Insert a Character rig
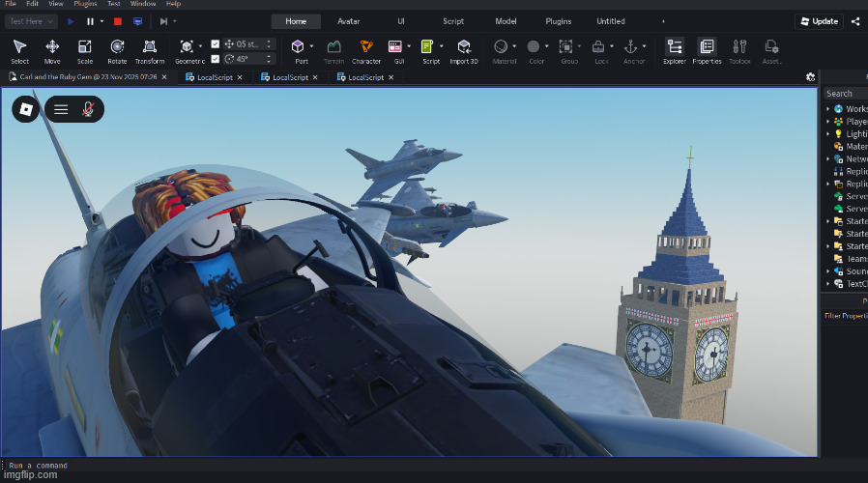868x483 pixels. pyautogui.click(x=366, y=50)
